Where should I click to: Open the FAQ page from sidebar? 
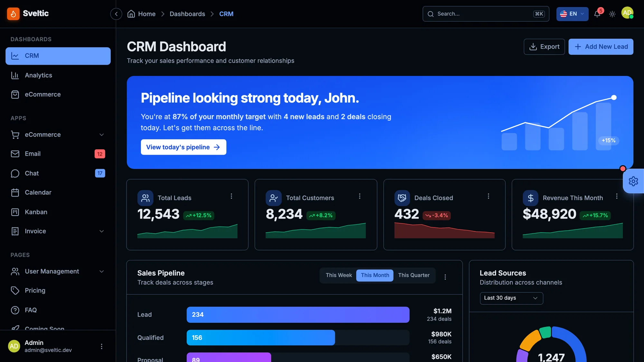[58, 310]
